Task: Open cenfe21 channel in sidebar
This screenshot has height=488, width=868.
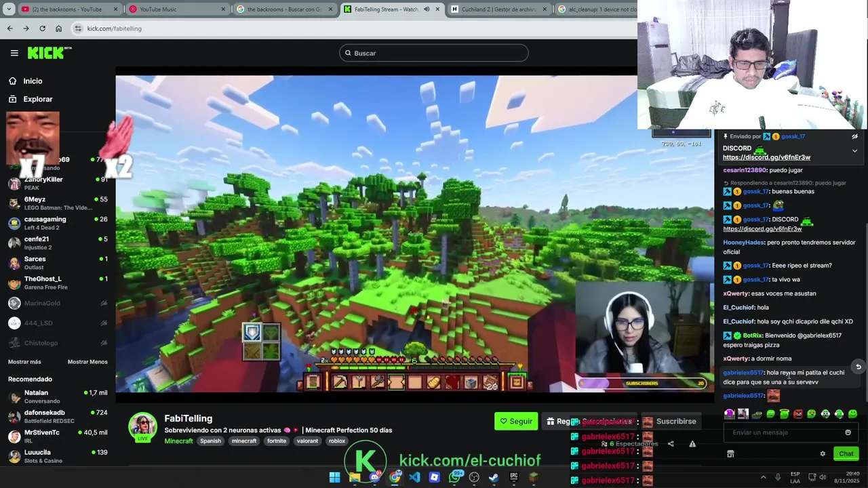Action: 58,243
